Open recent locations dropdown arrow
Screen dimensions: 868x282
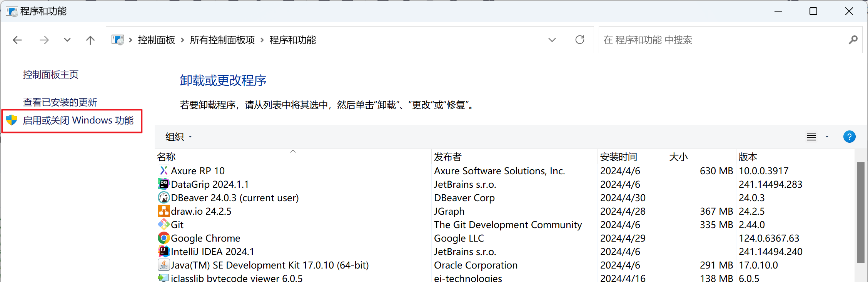click(x=67, y=40)
